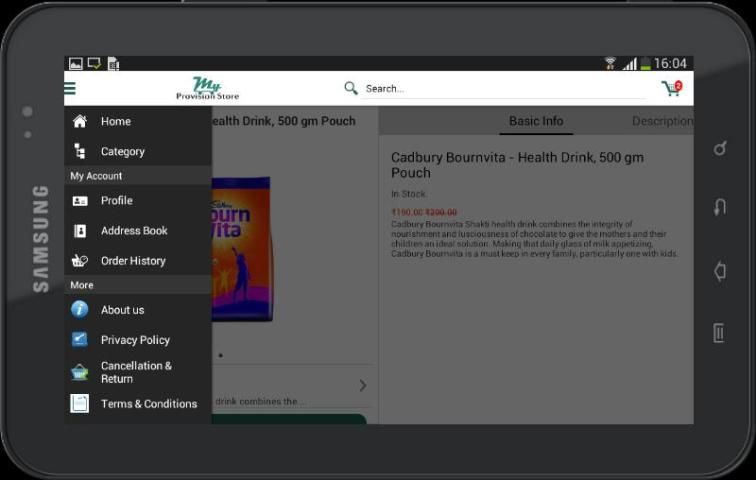The height and width of the screenshot is (480, 756).
Task: Tap the Home house icon
Action: click(80, 121)
